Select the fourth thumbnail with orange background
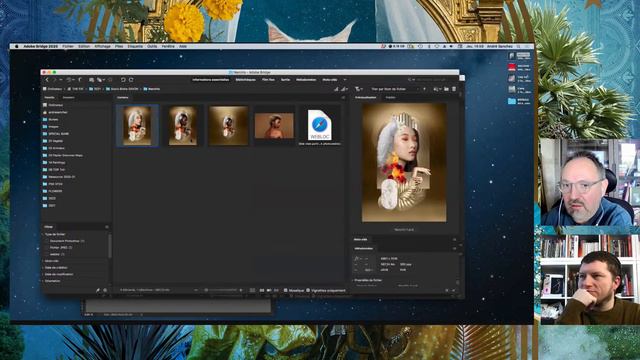The width and height of the screenshot is (640, 360). [x=274, y=126]
